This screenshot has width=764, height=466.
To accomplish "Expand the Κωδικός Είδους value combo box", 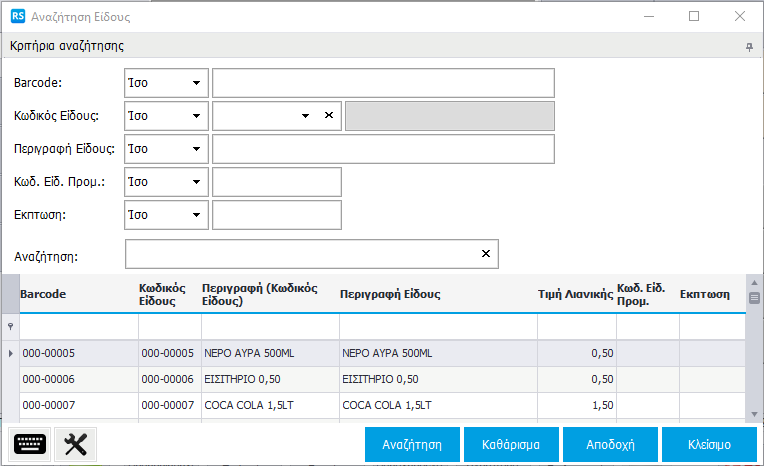I will (305, 116).
